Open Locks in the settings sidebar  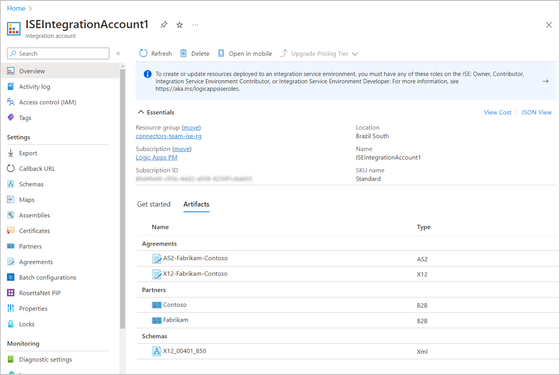point(27,324)
